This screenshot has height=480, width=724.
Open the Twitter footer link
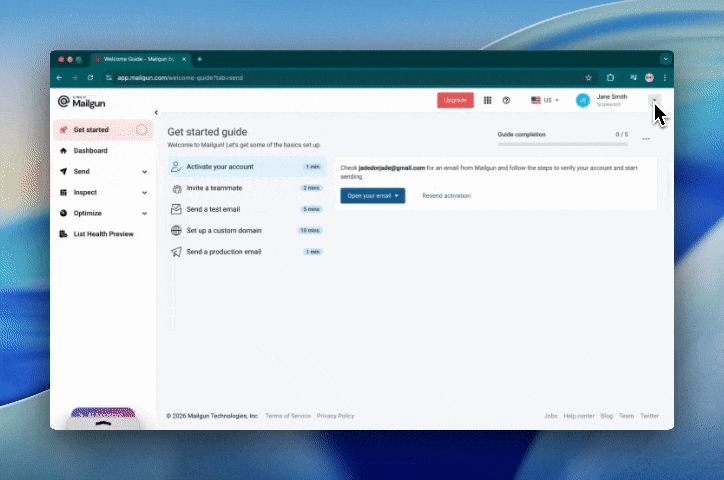pos(649,416)
